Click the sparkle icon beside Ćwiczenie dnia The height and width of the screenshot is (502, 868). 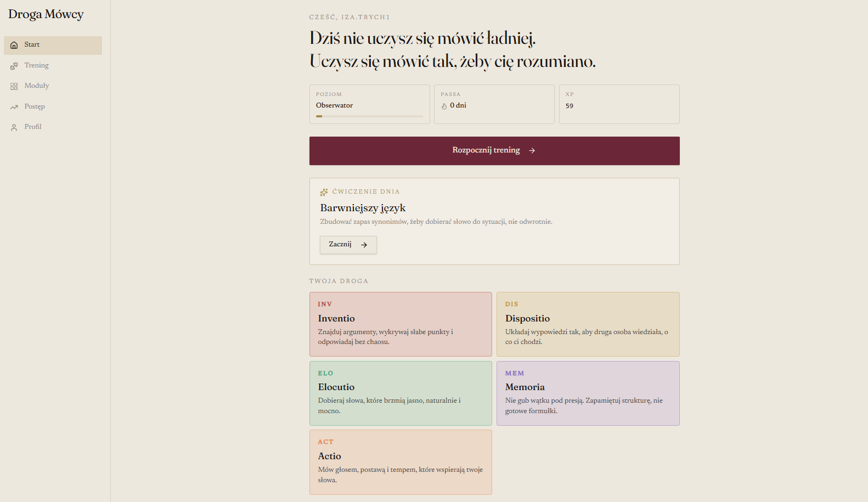pyautogui.click(x=324, y=192)
